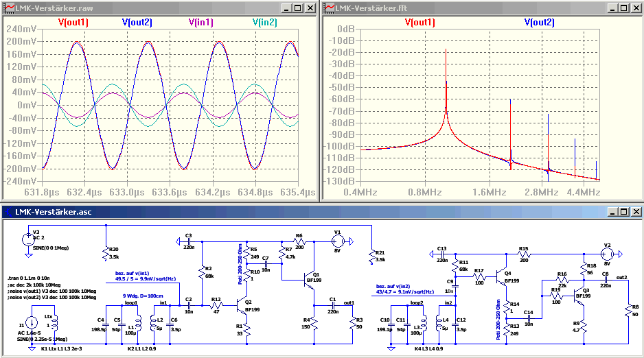Click the loop1 net label

[131, 302]
